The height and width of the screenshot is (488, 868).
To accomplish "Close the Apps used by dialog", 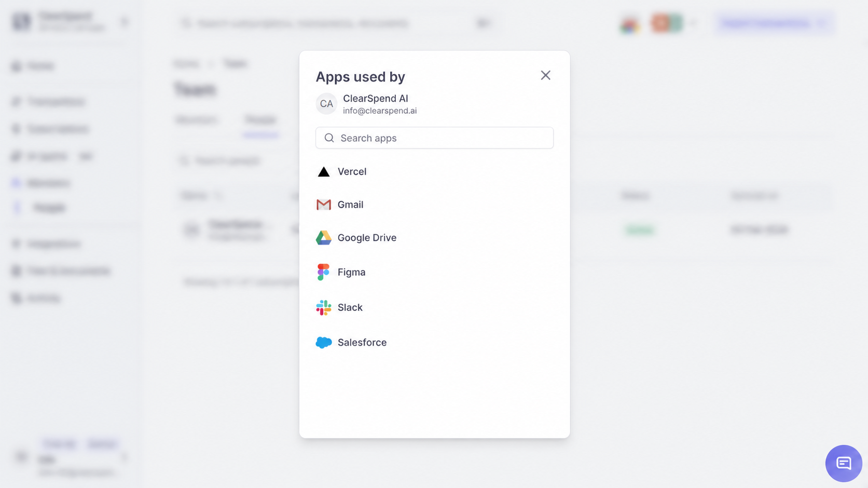I will pyautogui.click(x=545, y=75).
